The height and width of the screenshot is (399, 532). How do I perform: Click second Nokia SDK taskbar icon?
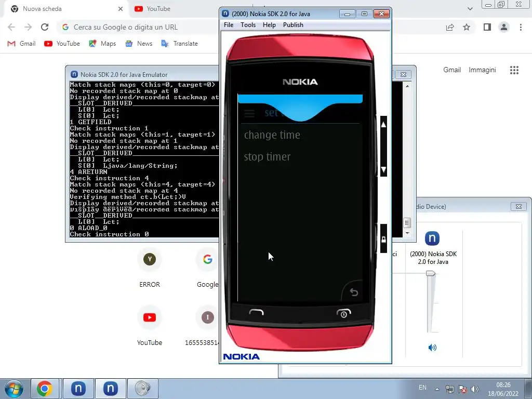(110, 389)
